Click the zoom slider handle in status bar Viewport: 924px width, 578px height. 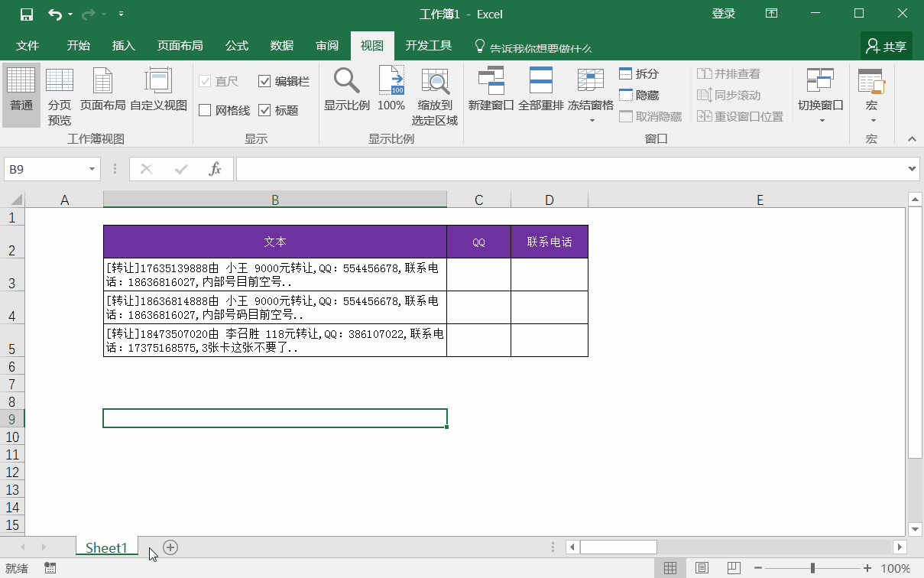(812, 568)
